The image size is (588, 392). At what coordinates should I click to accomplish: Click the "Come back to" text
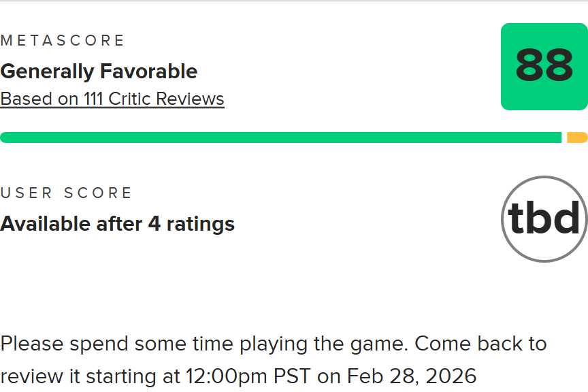pyautogui.click(x=481, y=343)
